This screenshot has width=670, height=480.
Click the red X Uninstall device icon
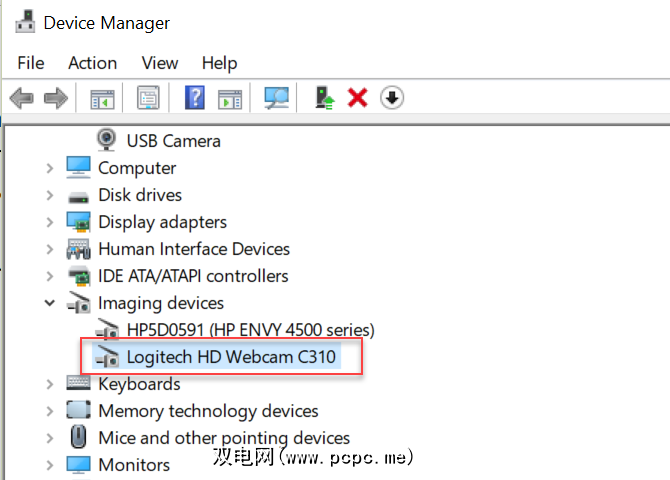point(357,98)
